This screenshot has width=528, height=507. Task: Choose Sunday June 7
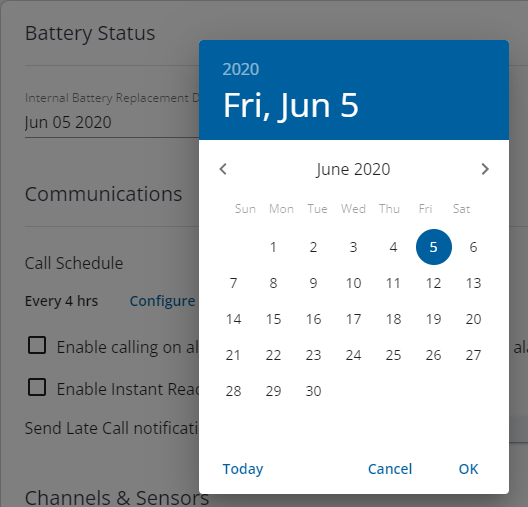tap(233, 283)
